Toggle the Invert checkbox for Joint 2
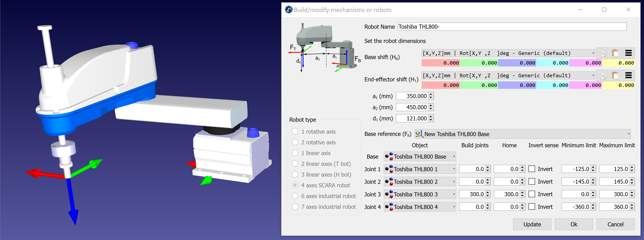The image size is (644, 240). tap(532, 182)
